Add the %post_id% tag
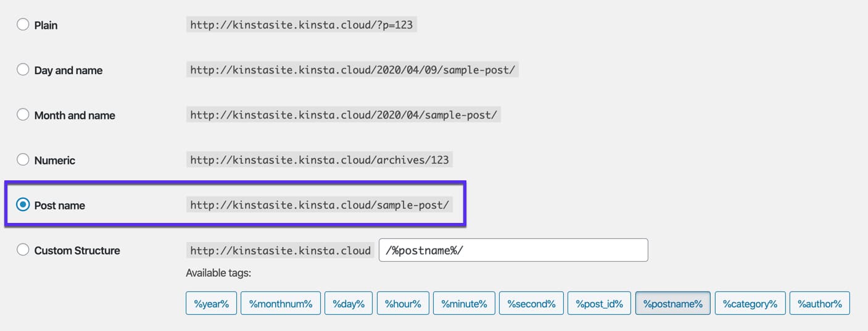Screen dimensions: 868x331 (x=599, y=303)
